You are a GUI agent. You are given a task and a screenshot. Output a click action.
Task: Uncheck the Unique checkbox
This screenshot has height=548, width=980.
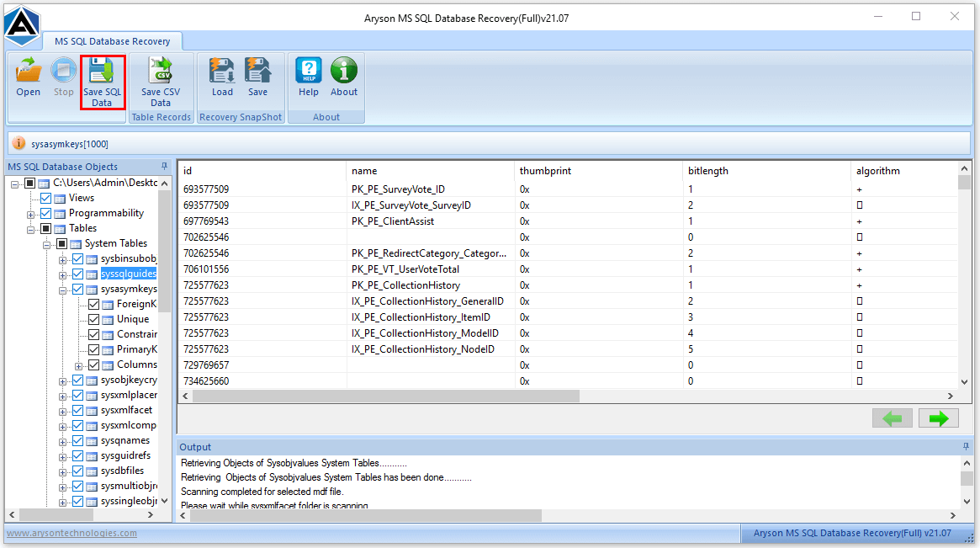(x=93, y=319)
